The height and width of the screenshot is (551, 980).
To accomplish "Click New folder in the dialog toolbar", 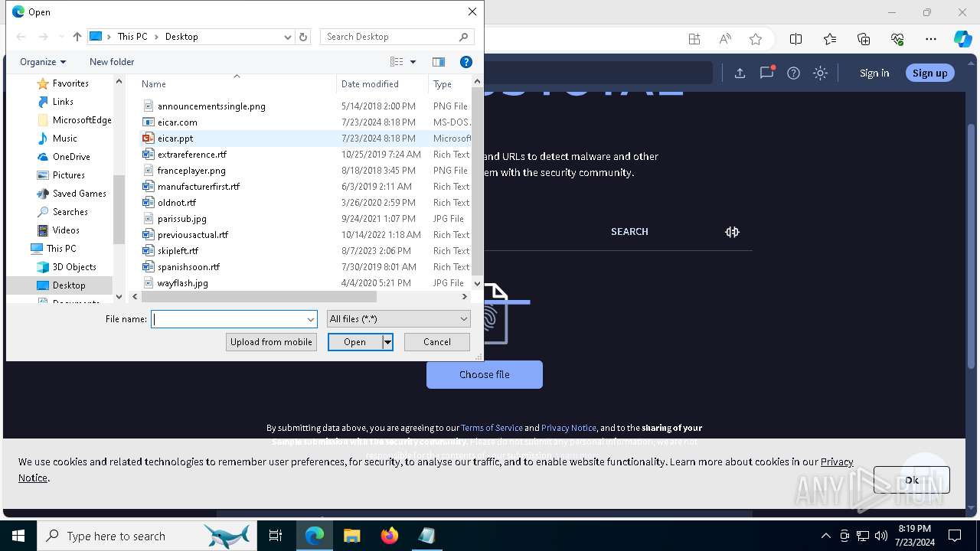I will point(112,62).
